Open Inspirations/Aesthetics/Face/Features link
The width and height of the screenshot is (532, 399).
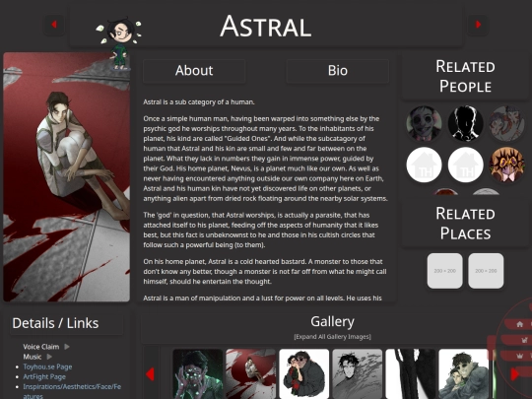pyautogui.click(x=72, y=391)
